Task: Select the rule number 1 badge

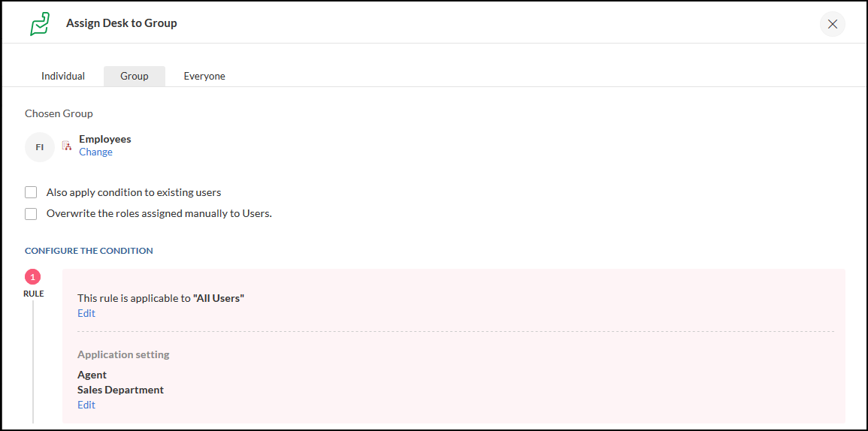Action: [33, 276]
